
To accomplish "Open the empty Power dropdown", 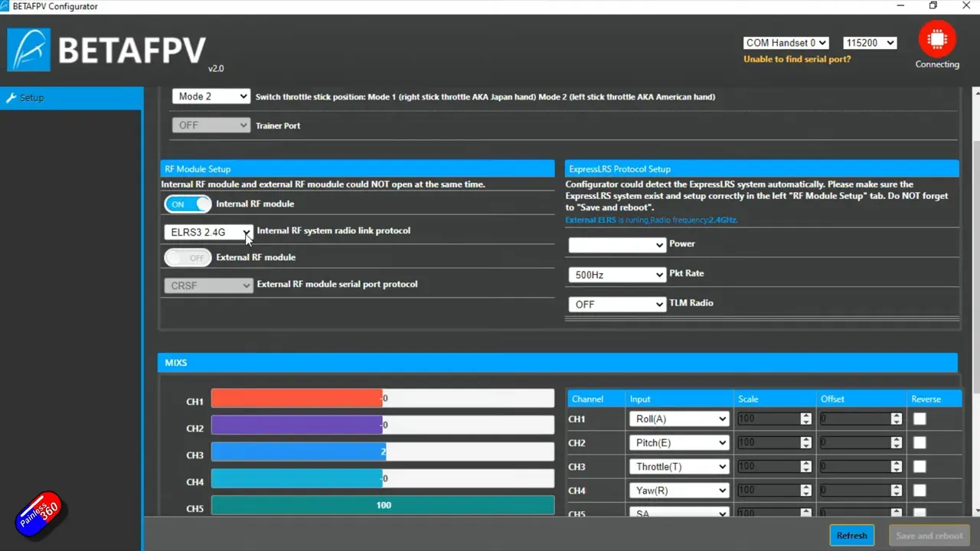I will point(616,244).
